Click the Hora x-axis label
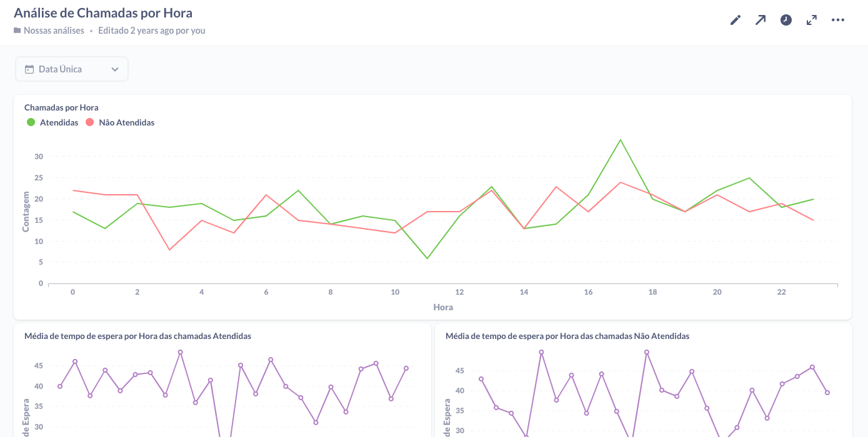 point(443,307)
